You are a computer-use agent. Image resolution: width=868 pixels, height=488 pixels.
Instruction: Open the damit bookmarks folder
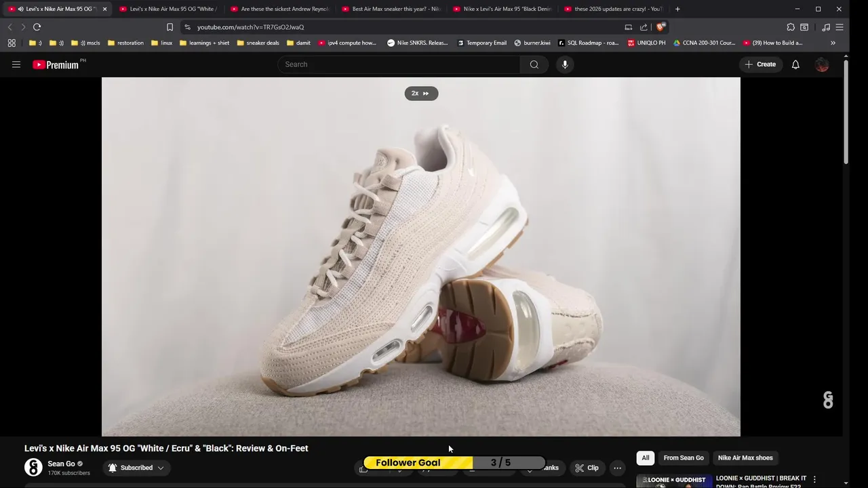tap(298, 43)
